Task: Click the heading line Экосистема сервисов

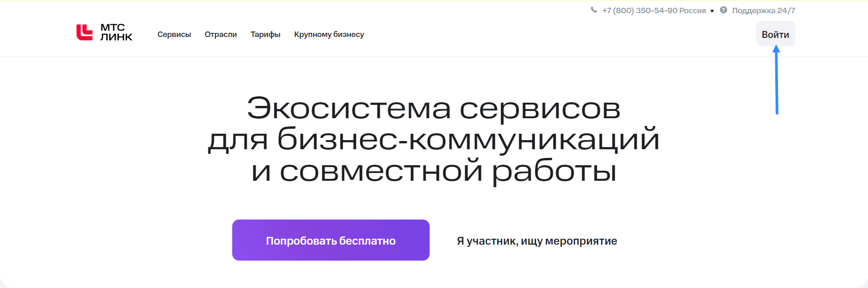Action: [434, 109]
